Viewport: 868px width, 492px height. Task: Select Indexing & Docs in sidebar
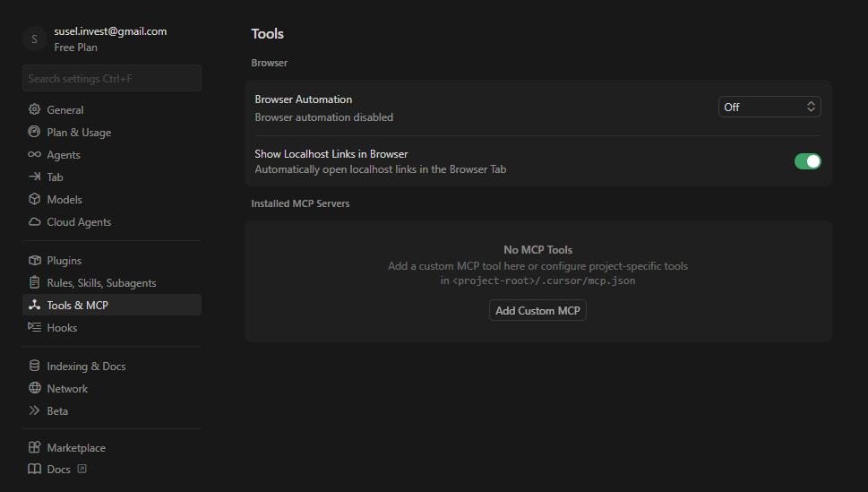point(86,366)
